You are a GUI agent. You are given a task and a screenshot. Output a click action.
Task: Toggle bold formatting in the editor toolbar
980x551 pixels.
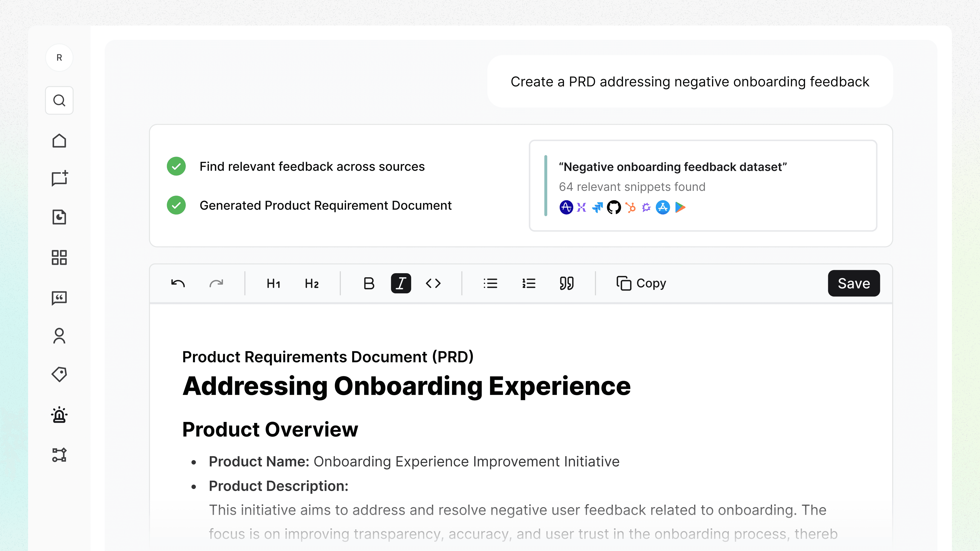[368, 283]
